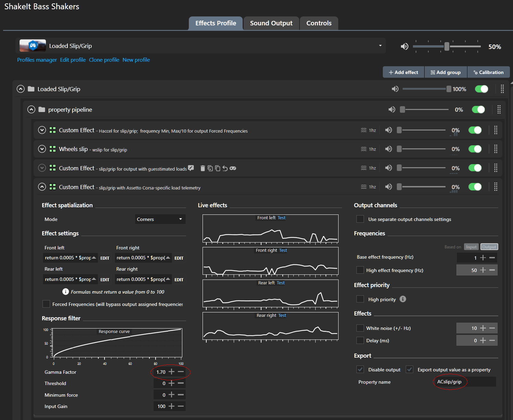Click the Add effect button
This screenshot has height=420, width=513.
pyautogui.click(x=403, y=72)
